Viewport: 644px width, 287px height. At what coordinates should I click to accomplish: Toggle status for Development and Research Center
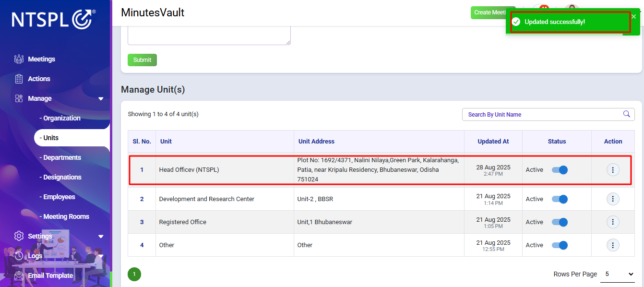[x=560, y=199]
